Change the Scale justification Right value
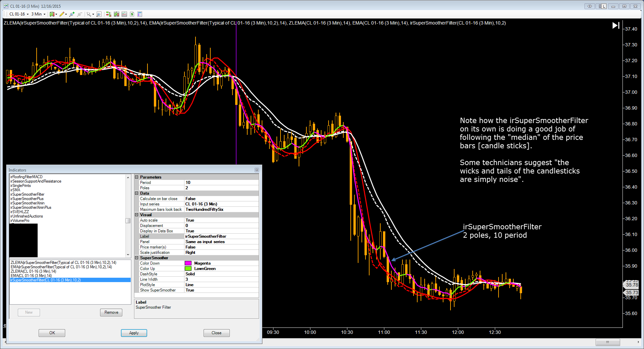Image resolution: width=644 pixels, height=349 pixels. pyautogui.click(x=222, y=253)
